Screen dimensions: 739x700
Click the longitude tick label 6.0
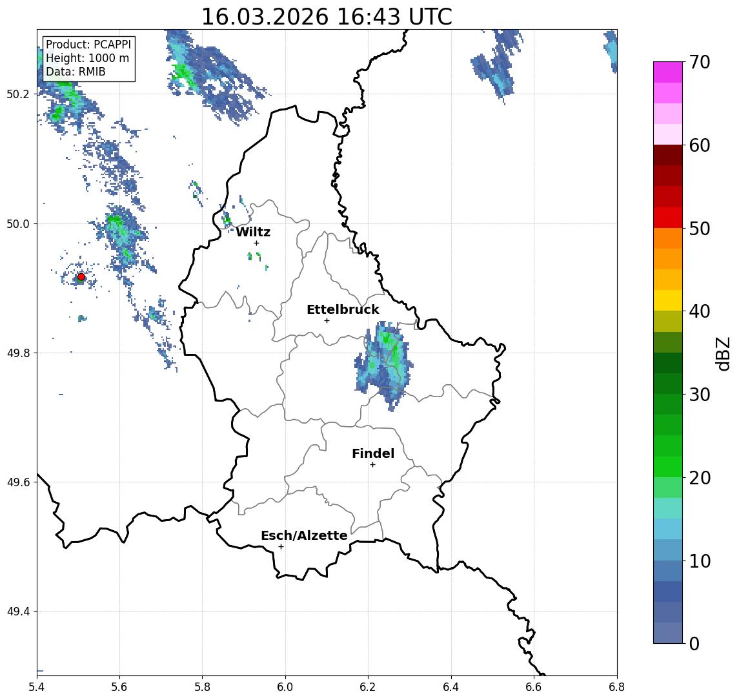285,687
